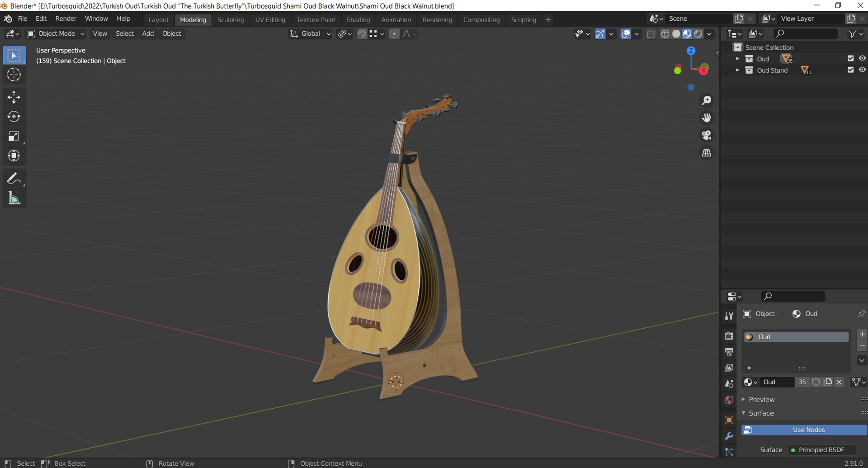
Task: Select the Oud material slot
Action: tap(796, 337)
